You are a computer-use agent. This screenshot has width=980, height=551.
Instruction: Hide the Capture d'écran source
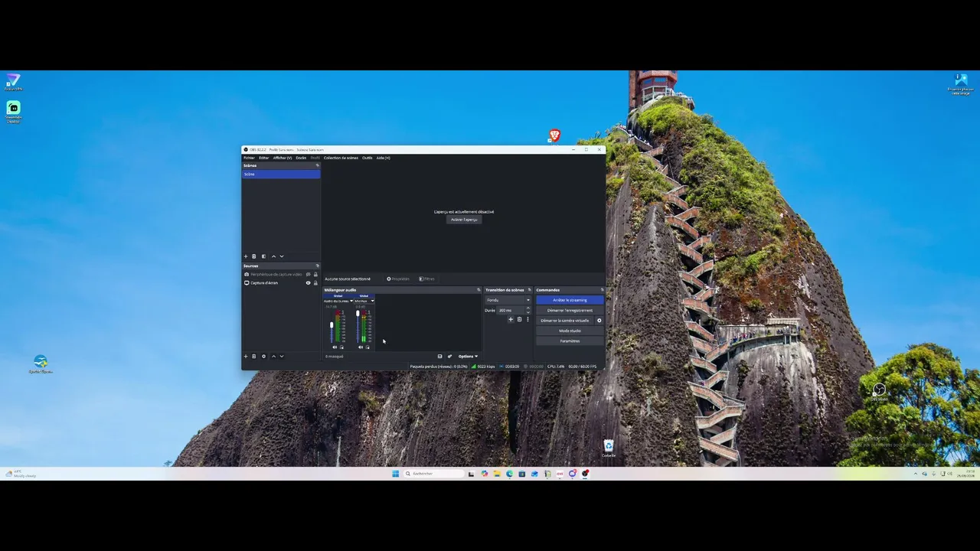(309, 283)
